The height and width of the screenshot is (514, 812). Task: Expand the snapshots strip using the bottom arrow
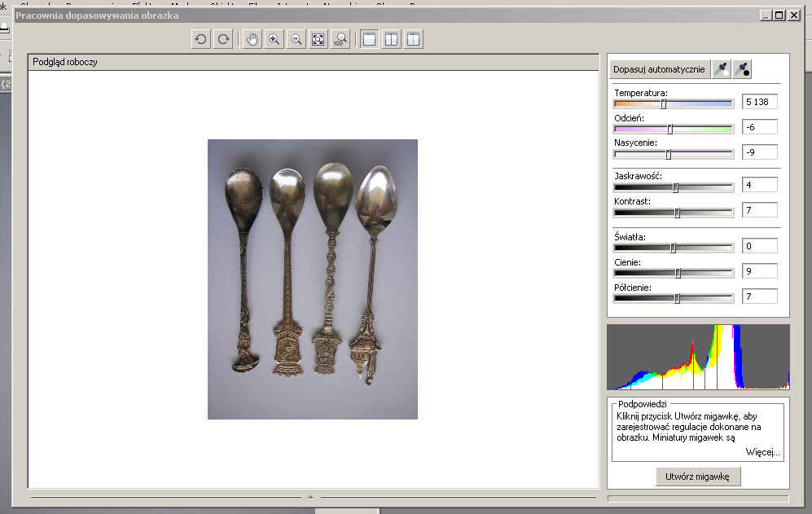tap(310, 495)
